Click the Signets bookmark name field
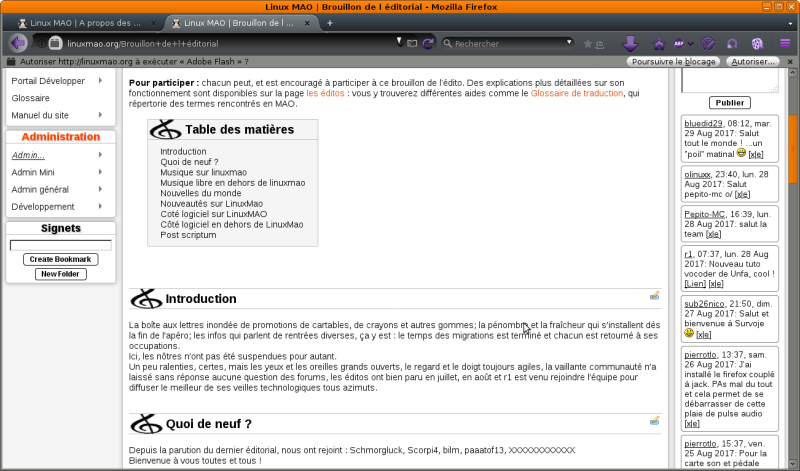This screenshot has width=800, height=471. point(61,245)
